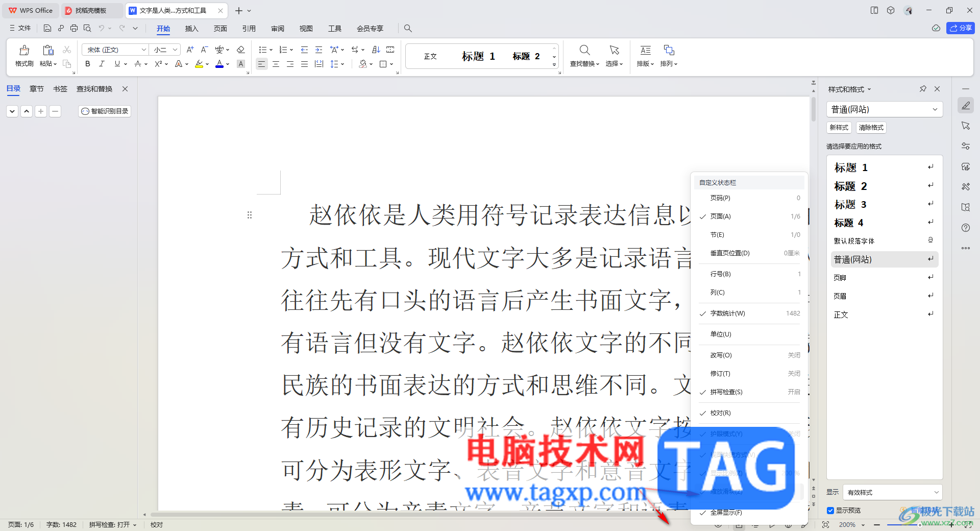Toggle Page(A) status bar option

click(x=749, y=216)
